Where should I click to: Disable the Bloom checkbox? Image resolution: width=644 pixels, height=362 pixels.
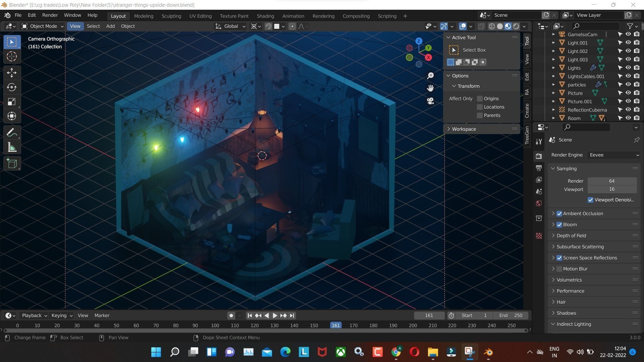pos(559,225)
